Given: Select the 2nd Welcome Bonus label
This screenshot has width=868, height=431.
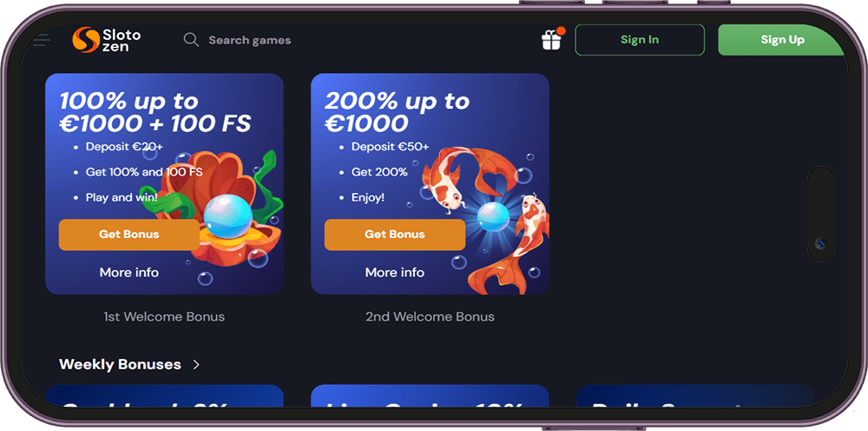Looking at the screenshot, I should tap(431, 317).
